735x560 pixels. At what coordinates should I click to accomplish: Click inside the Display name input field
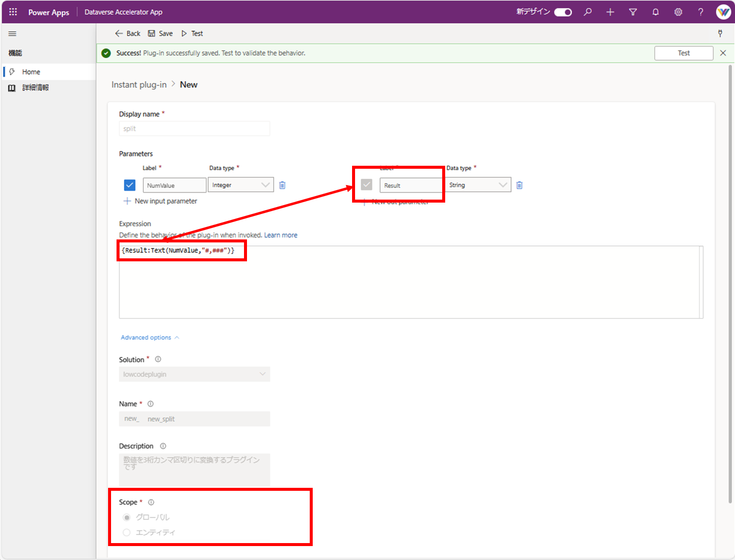coord(194,128)
